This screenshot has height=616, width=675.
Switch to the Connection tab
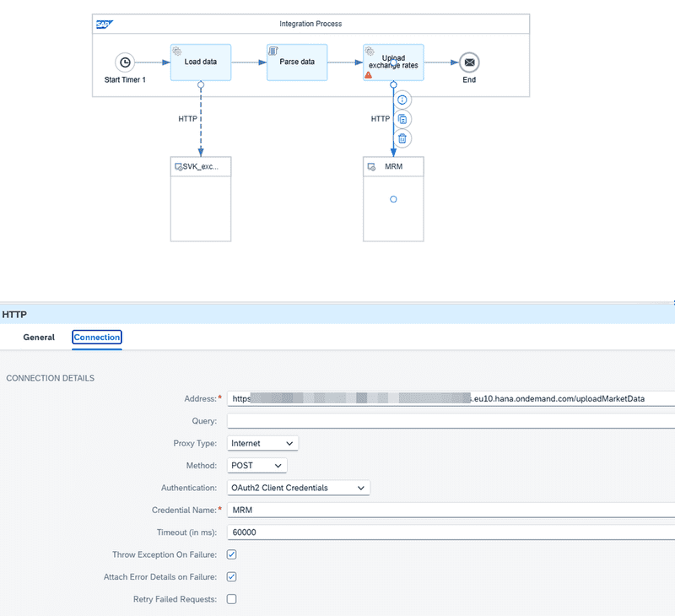(97, 337)
